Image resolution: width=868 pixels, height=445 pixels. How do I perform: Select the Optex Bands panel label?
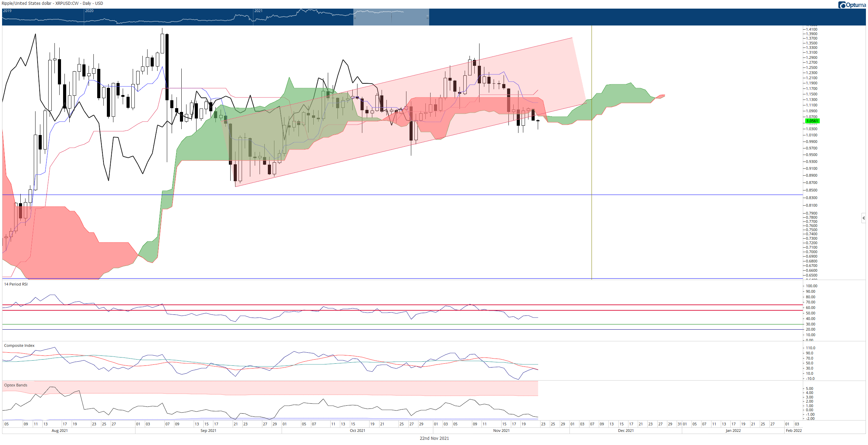tap(16, 385)
